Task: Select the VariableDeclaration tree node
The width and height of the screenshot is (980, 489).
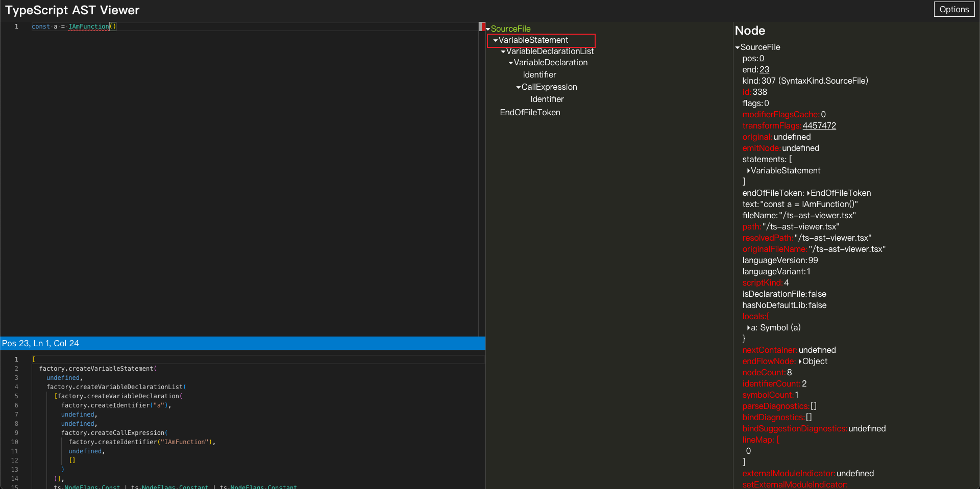Action: (x=550, y=63)
